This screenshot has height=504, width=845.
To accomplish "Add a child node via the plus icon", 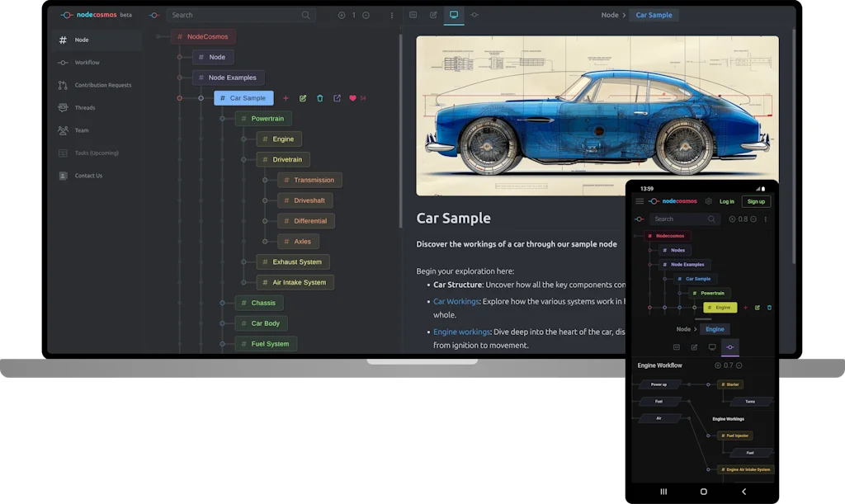I will click(x=286, y=97).
